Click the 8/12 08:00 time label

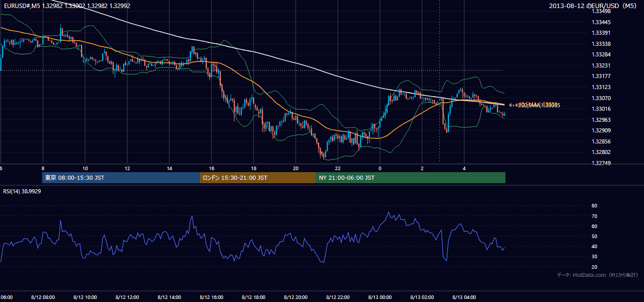click(x=43, y=297)
